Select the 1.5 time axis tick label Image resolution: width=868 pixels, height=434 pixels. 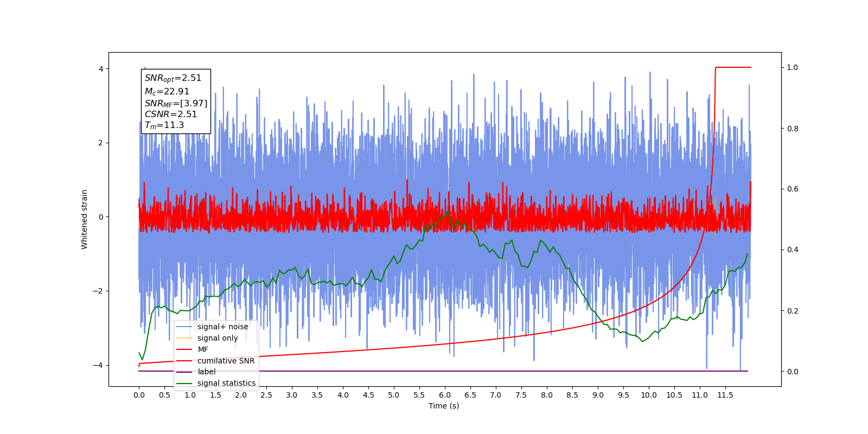click(x=215, y=395)
